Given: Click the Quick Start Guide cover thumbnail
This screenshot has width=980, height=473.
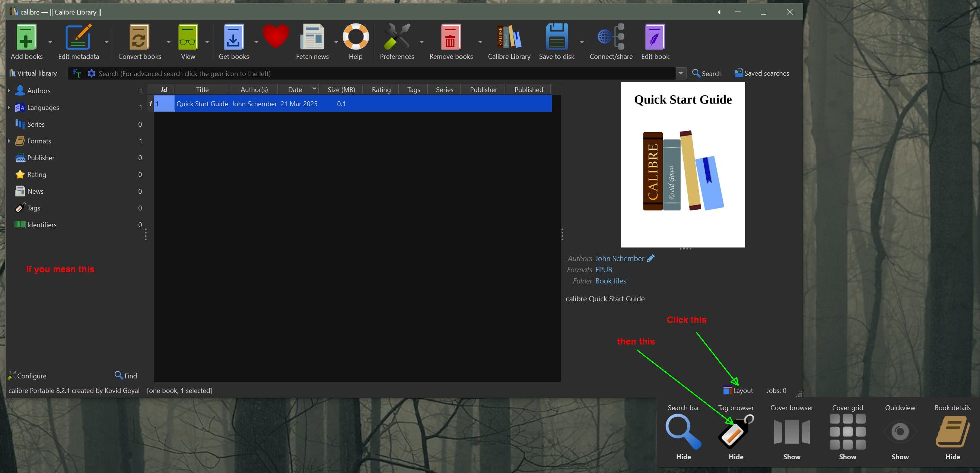Looking at the screenshot, I should tap(682, 165).
